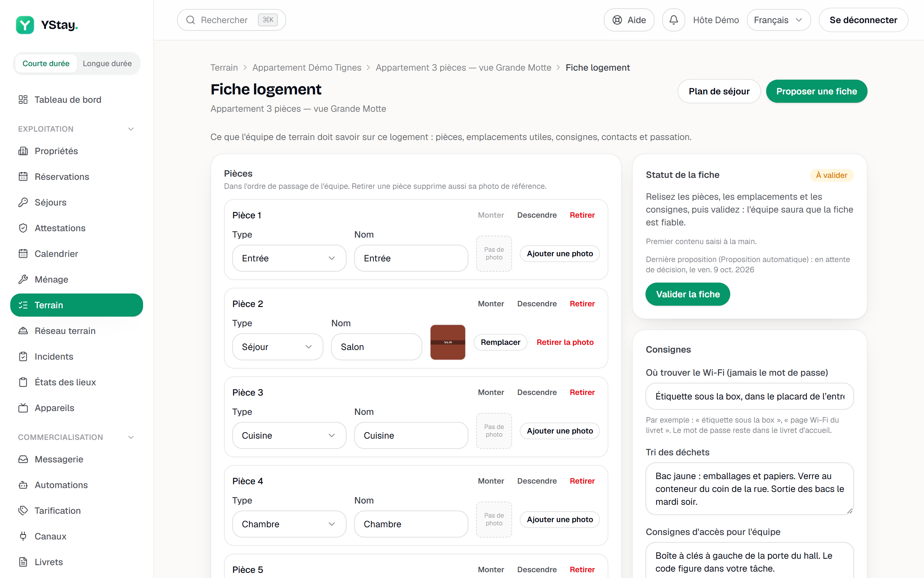This screenshot has width=924, height=578.
Task: Click Proposer une fiche button
Action: point(817,92)
